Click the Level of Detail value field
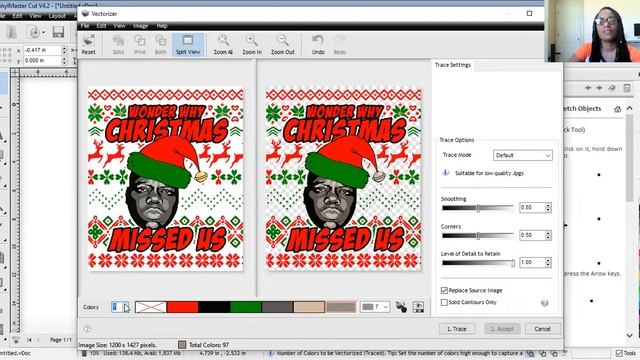The width and height of the screenshot is (640, 360). click(532, 262)
